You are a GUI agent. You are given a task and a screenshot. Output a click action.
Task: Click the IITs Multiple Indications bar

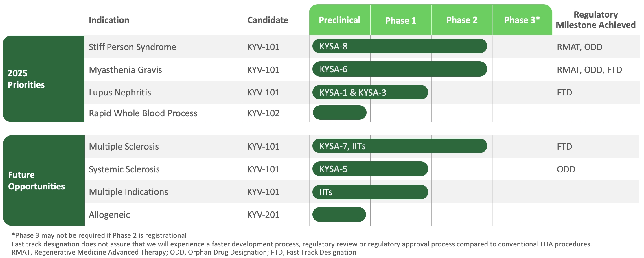click(370, 192)
